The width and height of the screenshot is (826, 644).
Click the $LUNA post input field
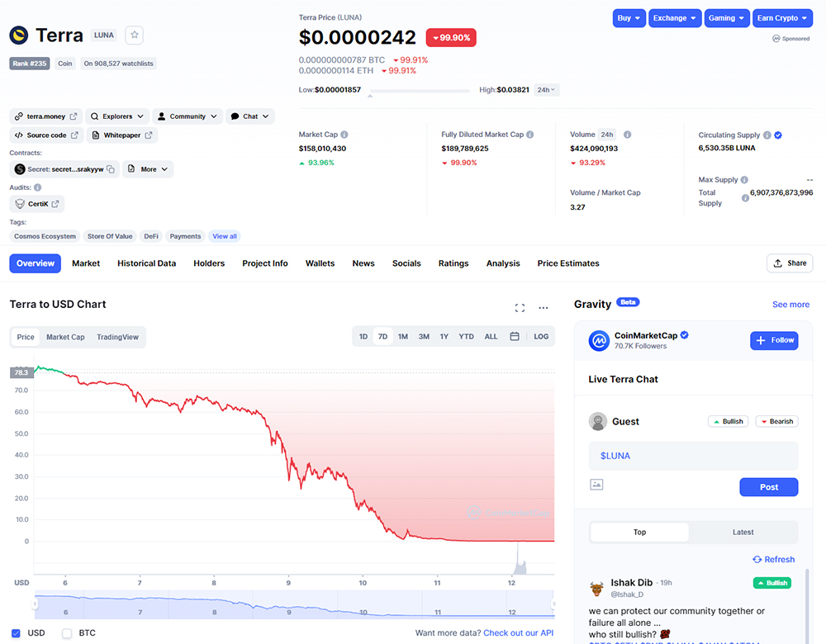click(x=693, y=456)
